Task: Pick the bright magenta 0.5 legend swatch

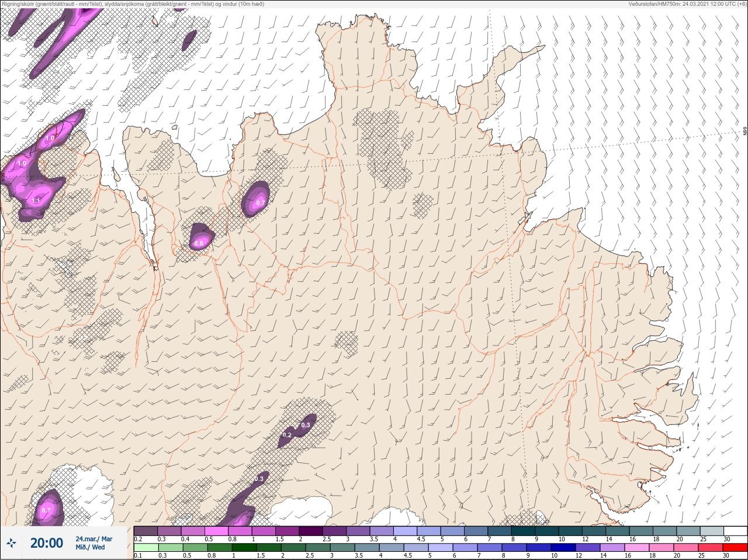Action: (x=217, y=531)
